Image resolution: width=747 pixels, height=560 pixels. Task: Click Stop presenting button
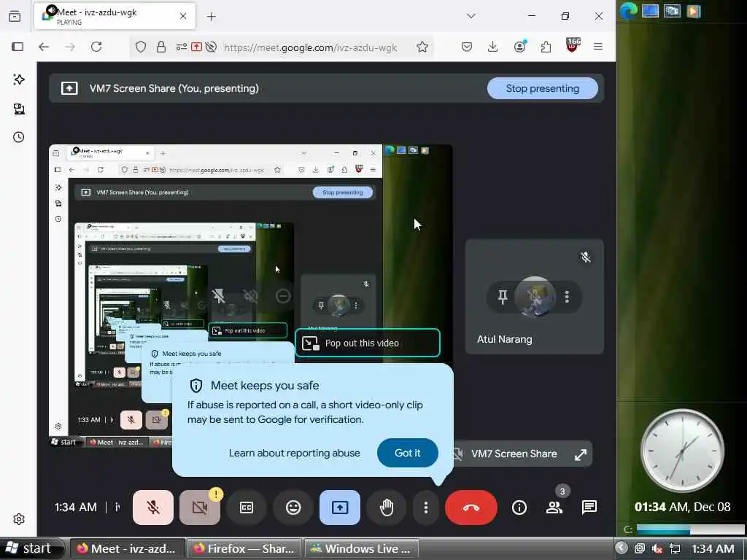(543, 88)
